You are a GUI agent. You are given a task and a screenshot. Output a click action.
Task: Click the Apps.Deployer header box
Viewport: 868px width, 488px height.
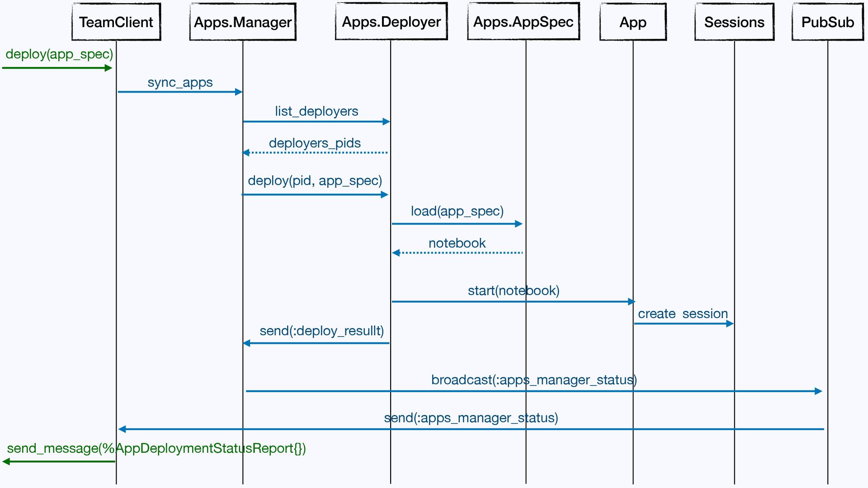tap(391, 22)
